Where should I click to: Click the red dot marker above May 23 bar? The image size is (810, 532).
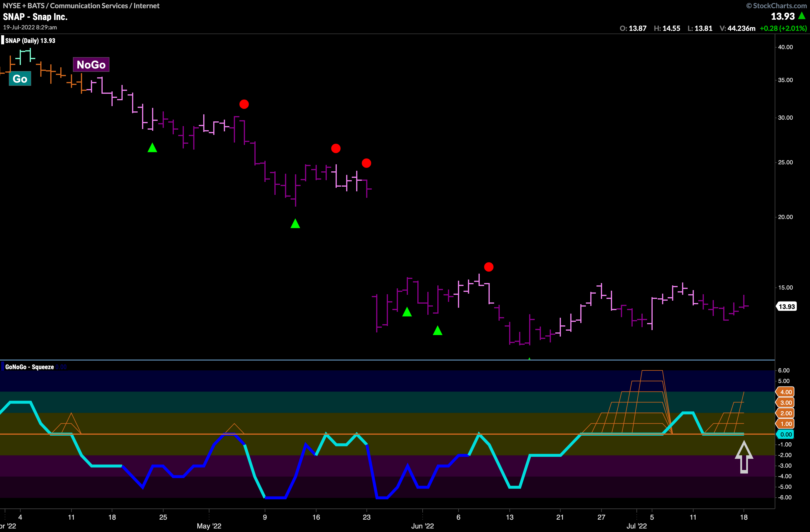[x=366, y=163]
